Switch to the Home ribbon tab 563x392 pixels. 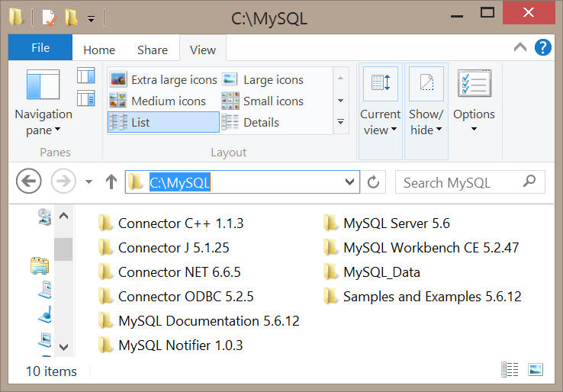99,50
